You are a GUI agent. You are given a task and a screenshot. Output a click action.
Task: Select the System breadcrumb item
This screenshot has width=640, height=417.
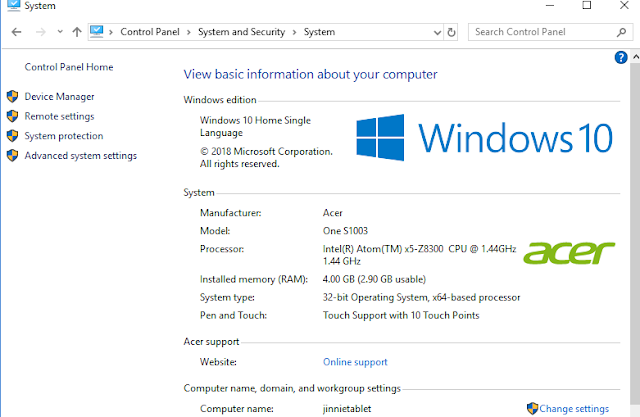click(x=319, y=32)
